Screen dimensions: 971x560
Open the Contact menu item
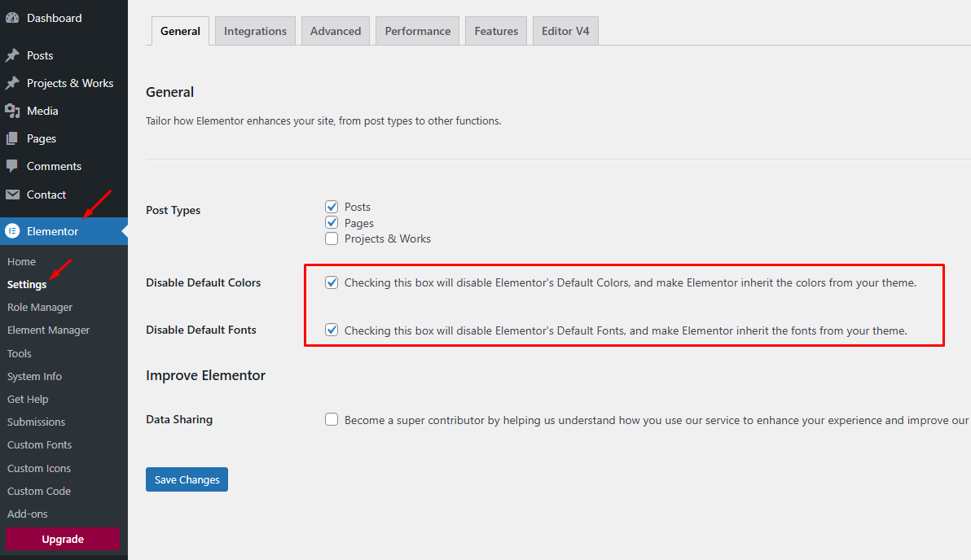pos(64,195)
